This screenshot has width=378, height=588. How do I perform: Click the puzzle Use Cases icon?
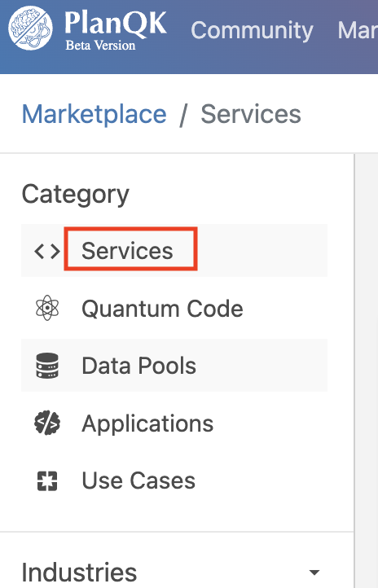[x=47, y=480]
